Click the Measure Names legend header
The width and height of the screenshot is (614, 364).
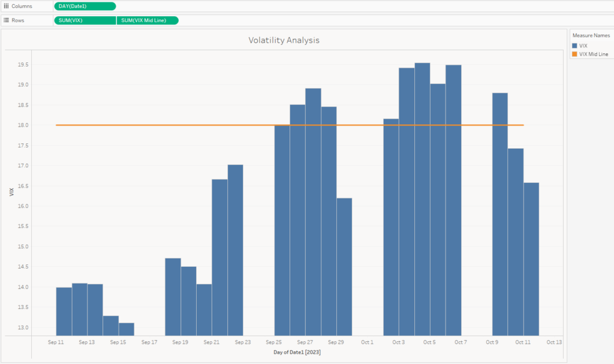(591, 35)
